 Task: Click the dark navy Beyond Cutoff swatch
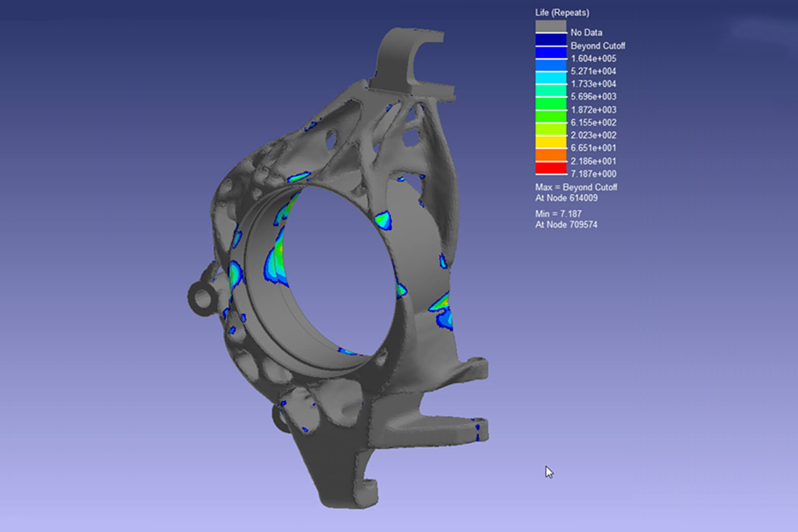(551, 39)
